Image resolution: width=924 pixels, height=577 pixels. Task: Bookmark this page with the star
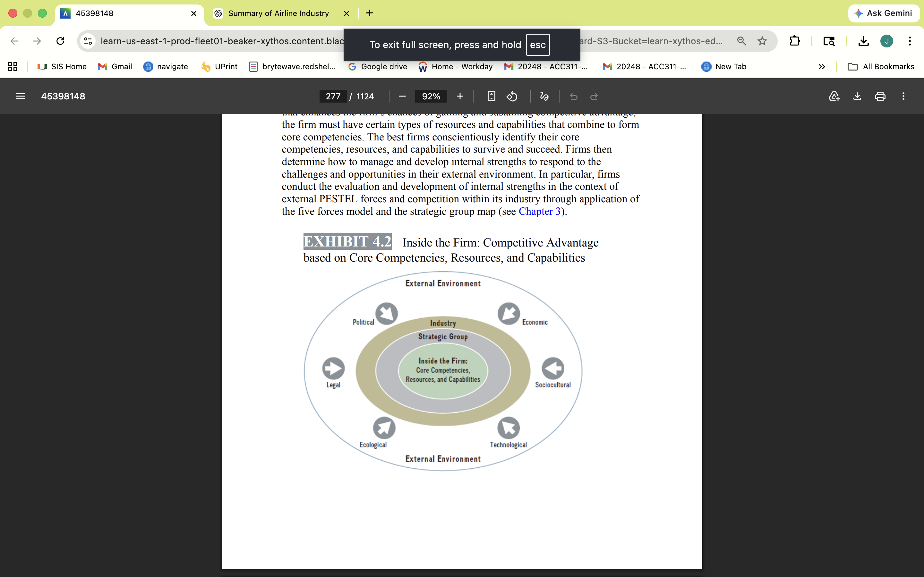tap(762, 41)
